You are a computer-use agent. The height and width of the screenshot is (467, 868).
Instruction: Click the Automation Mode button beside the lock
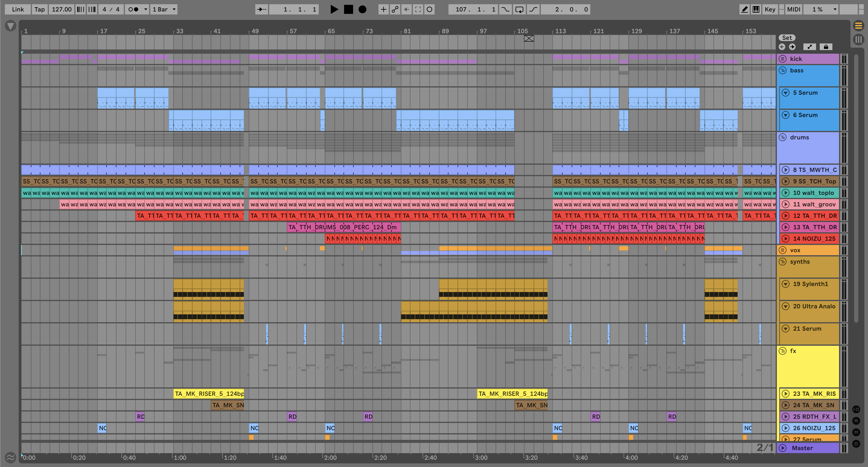(x=810, y=47)
